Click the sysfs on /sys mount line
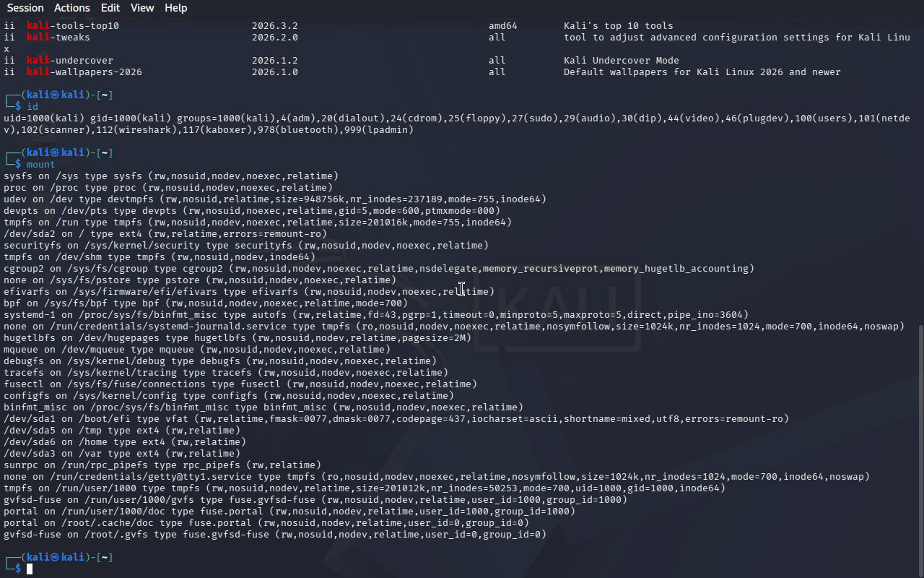The width and height of the screenshot is (924, 578). pyautogui.click(x=171, y=176)
